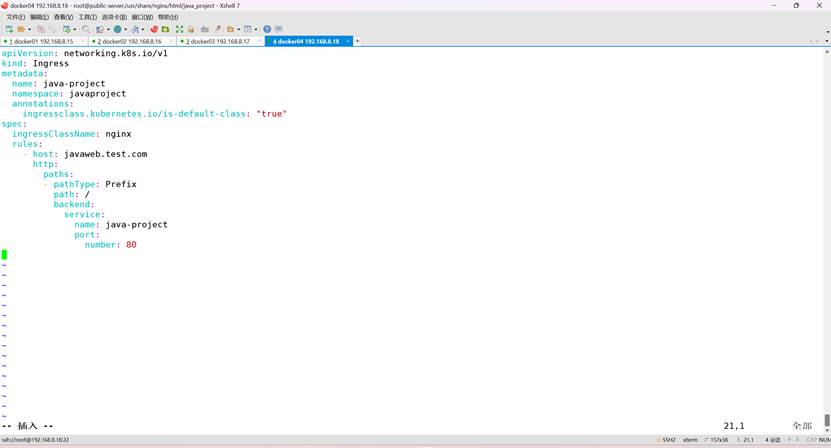Open the 帮助(H) menu
Screen dimensions: 831x448
(x=168, y=17)
